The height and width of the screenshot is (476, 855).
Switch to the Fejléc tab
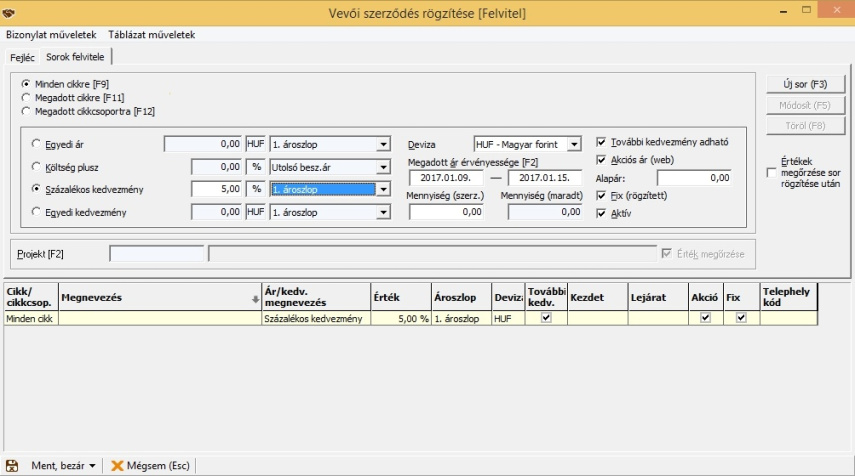pos(22,57)
